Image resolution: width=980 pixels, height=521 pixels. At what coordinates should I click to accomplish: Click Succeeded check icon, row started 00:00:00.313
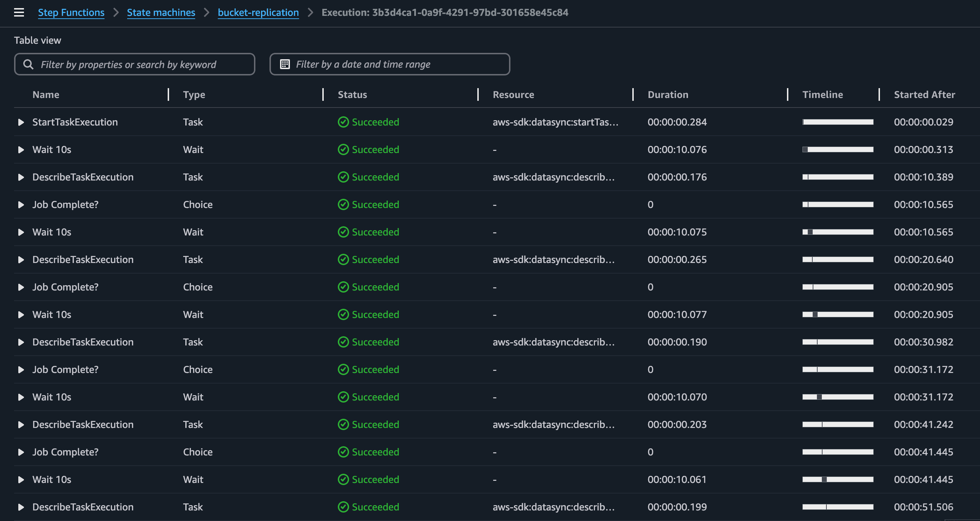tap(343, 149)
